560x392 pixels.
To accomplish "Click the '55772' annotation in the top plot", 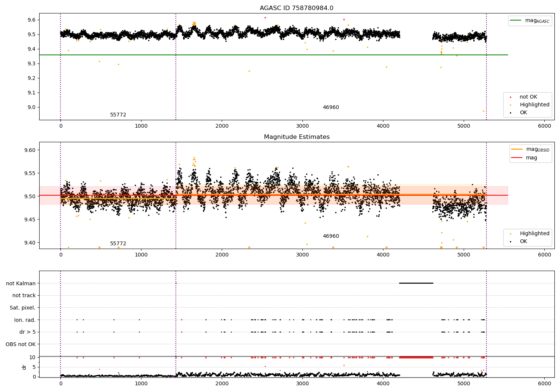I will [x=118, y=115].
